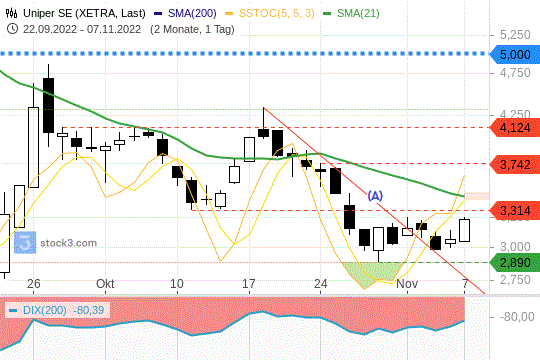
Task: Select the SMA(21) legend label
Action: coord(358,13)
